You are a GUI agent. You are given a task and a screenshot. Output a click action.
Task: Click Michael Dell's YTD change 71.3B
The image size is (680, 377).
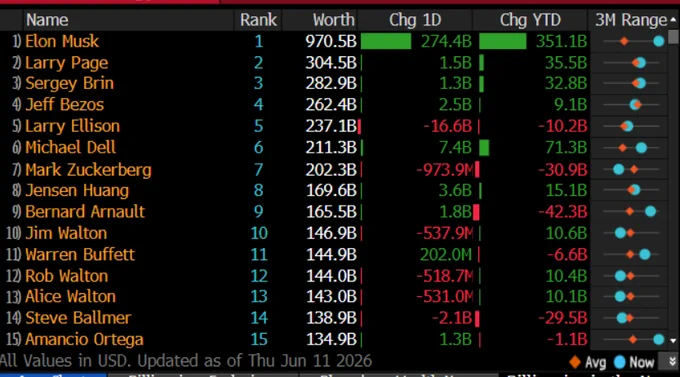coord(566,148)
